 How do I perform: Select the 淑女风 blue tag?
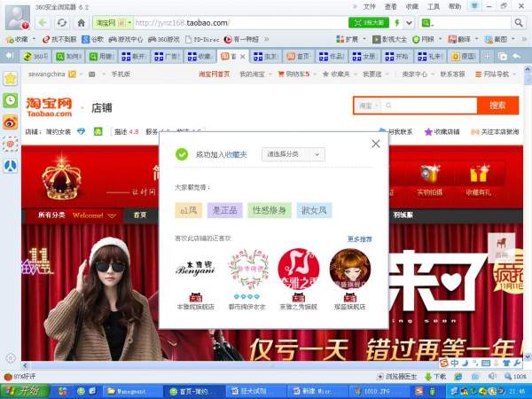click(x=314, y=210)
